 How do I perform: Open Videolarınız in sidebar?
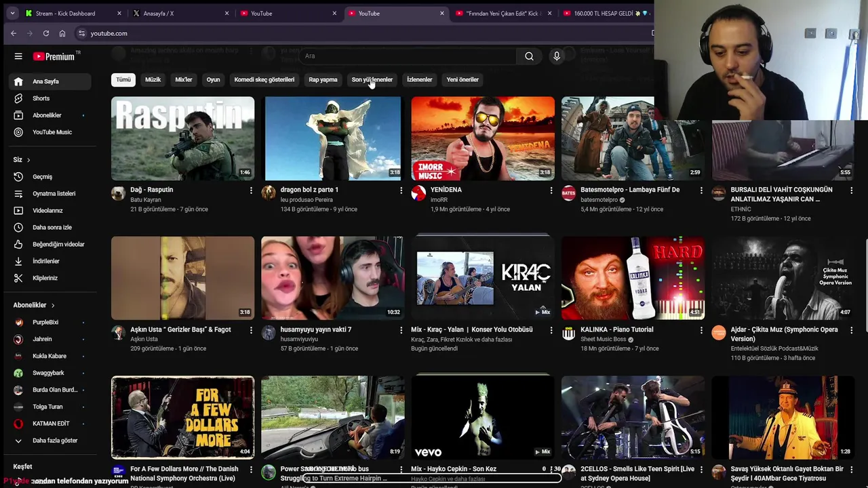tap(51, 211)
